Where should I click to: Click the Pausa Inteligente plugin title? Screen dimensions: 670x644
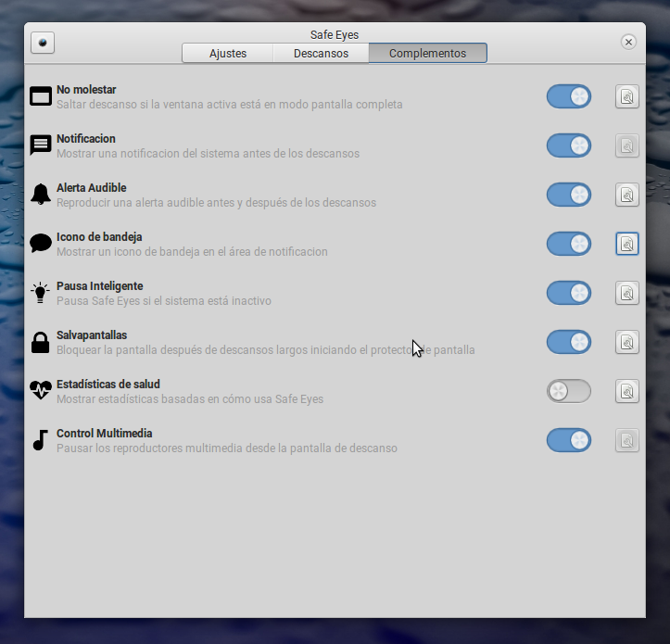(99, 286)
